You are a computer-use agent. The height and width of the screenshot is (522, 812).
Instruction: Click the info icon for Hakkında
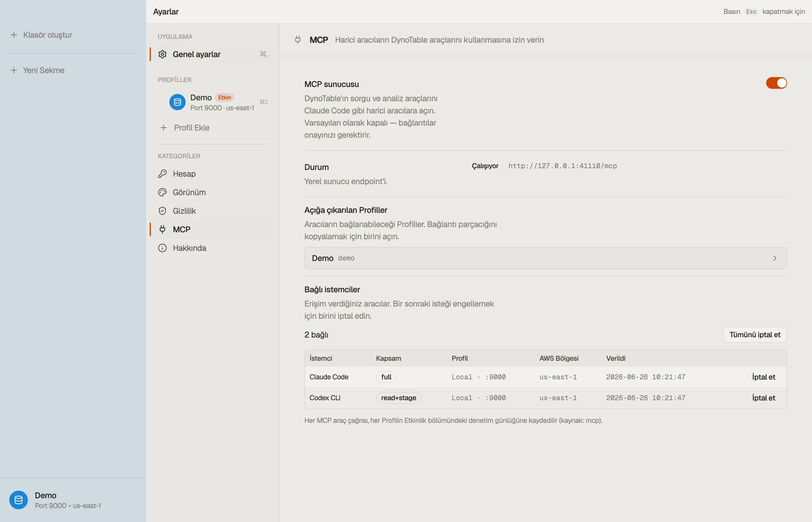(162, 248)
